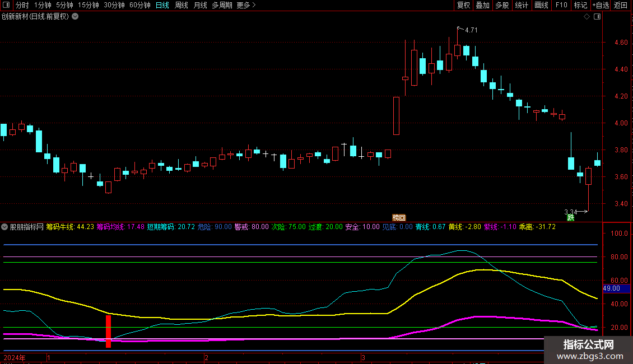Viewport: 633px width, 364px height.
Task: Switch to 分时 intraday view
Action: [22, 6]
